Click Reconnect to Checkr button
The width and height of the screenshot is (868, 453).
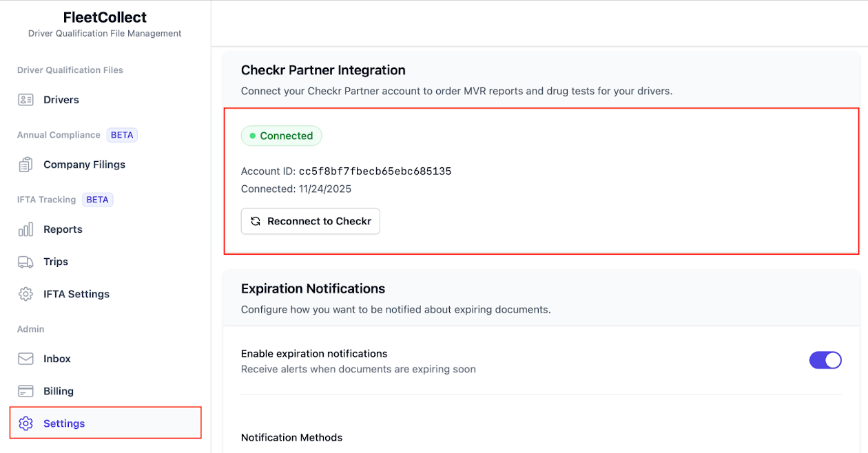[x=310, y=221]
